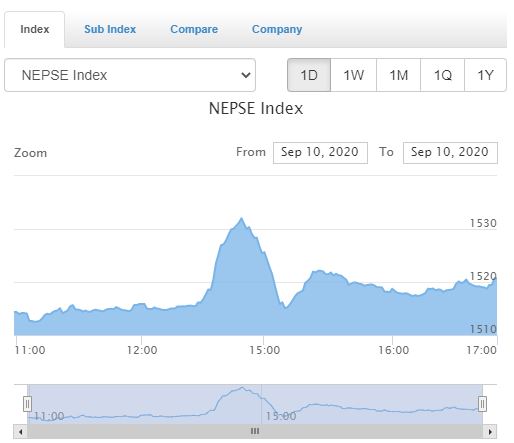The width and height of the screenshot is (514, 443).
Task: Open the Sub Index tab
Action: coord(110,29)
